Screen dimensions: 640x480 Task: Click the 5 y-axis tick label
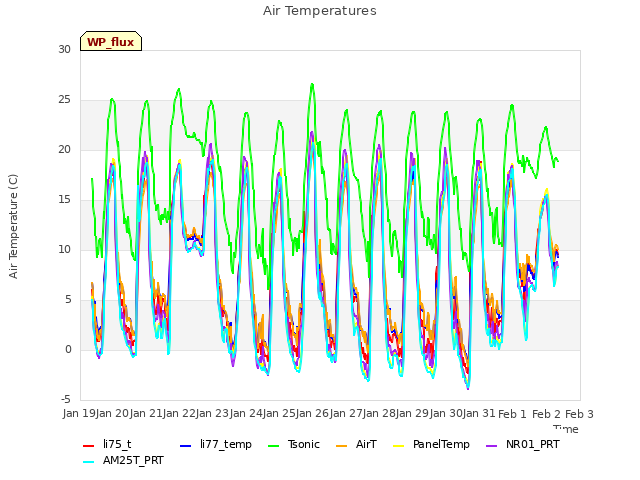(68, 299)
